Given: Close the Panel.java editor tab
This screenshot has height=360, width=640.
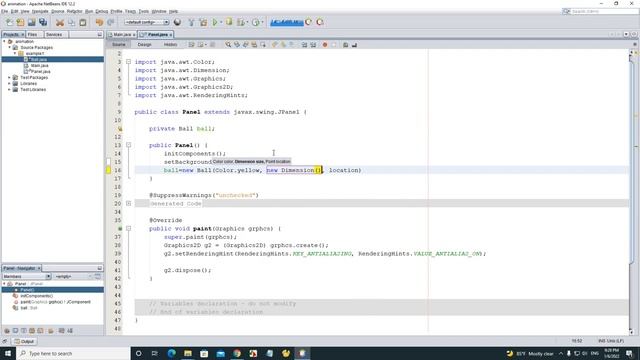Looking at the screenshot, I should click(171, 35).
